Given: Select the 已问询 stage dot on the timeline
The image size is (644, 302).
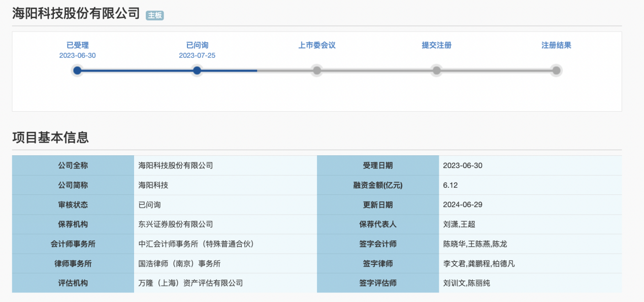Looking at the screenshot, I should pos(197,71).
